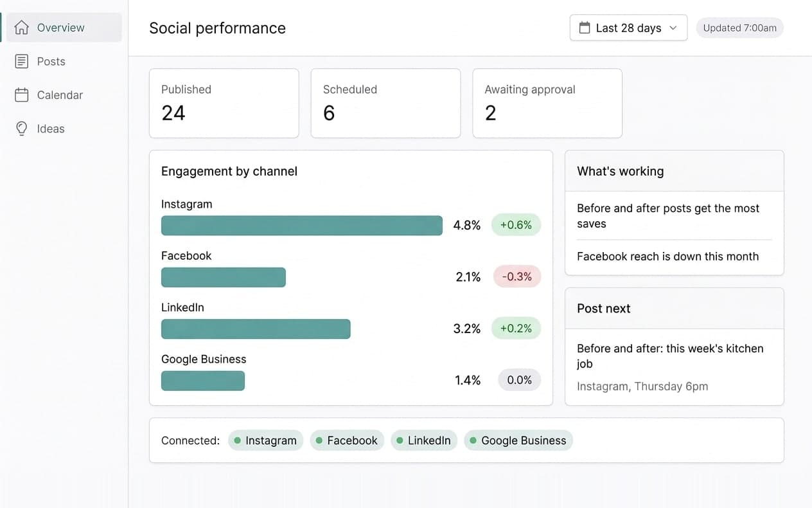Open 'Before and after: this week's kitchen job'
Screen dimensions: 812x508
(670, 356)
